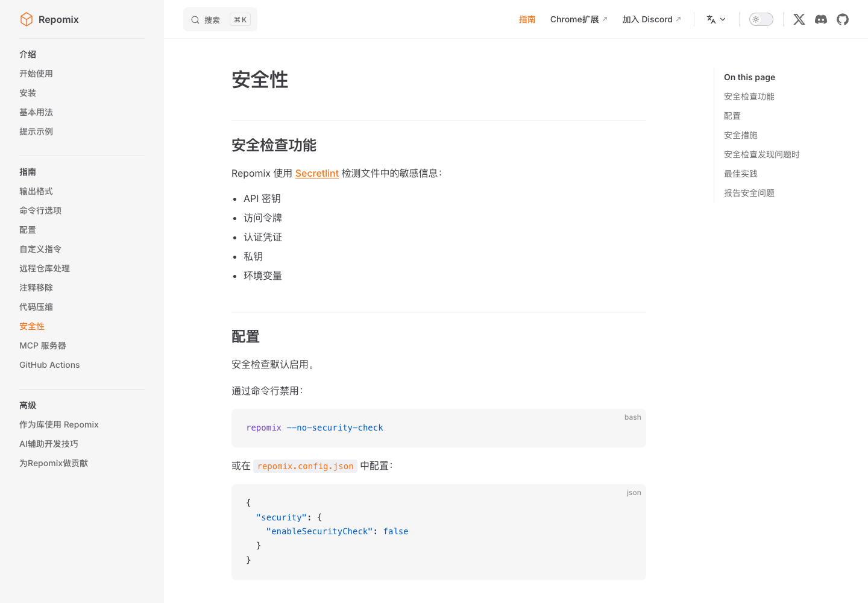
Task: Open 作为库使用 Repomix page
Action: click(59, 425)
